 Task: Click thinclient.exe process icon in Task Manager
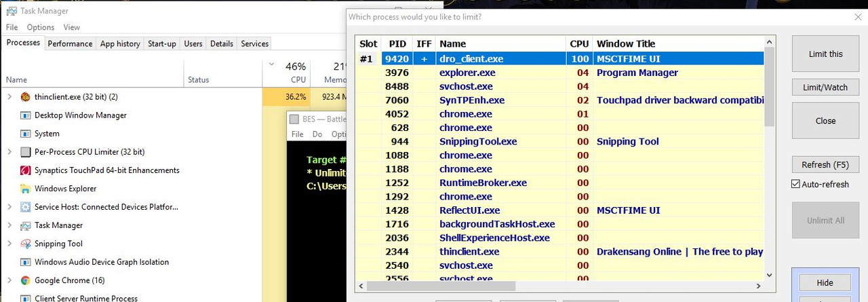point(26,97)
